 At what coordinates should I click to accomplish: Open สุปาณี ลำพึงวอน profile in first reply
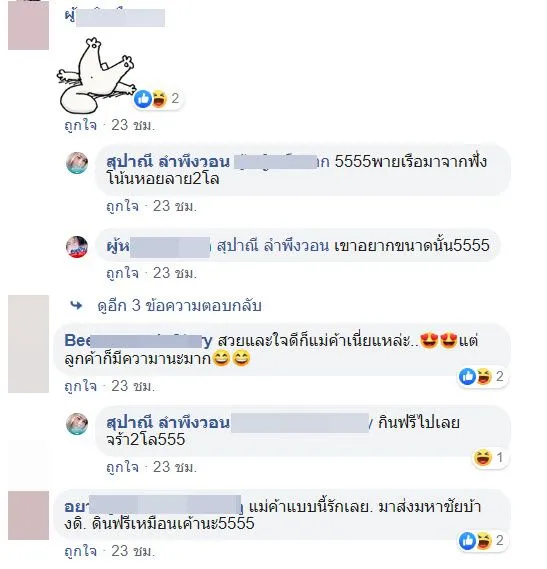click(168, 161)
